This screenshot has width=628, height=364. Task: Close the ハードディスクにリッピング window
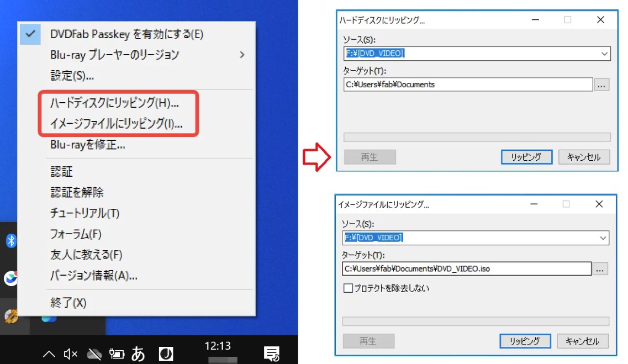coord(600,20)
